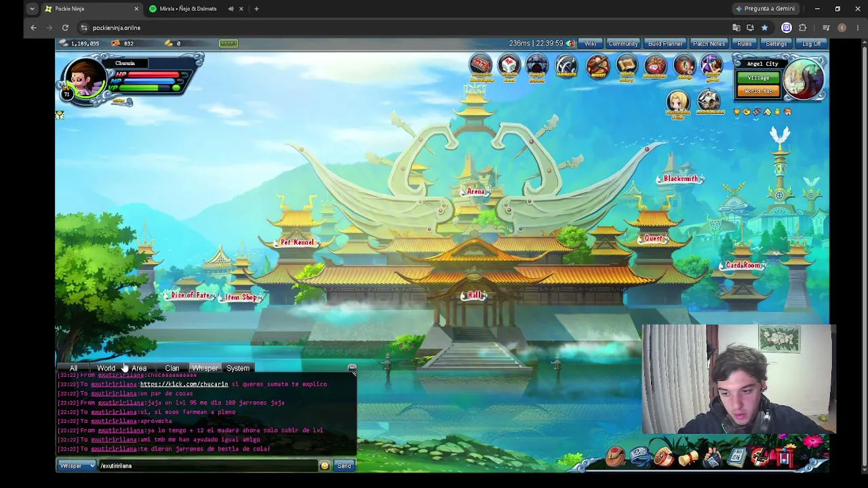The width and height of the screenshot is (868, 488).
Task: Click the Pregunta a Gemini button
Action: [765, 9]
